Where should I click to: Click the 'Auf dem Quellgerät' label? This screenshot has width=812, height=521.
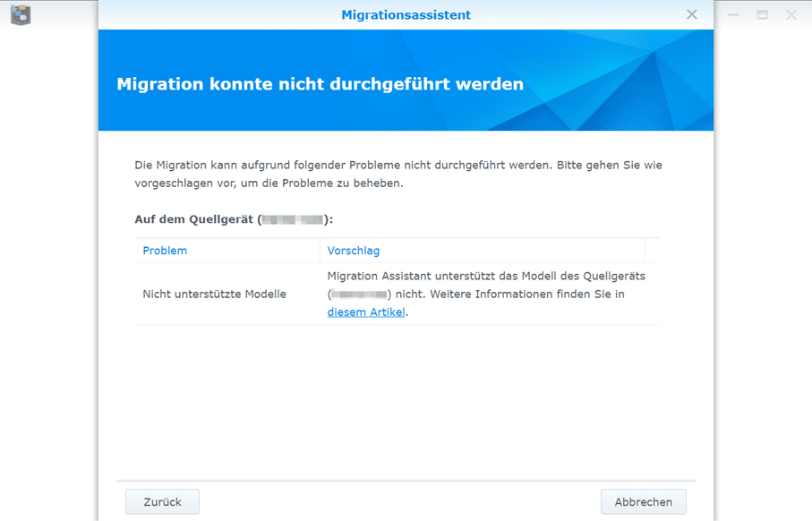[234, 219]
